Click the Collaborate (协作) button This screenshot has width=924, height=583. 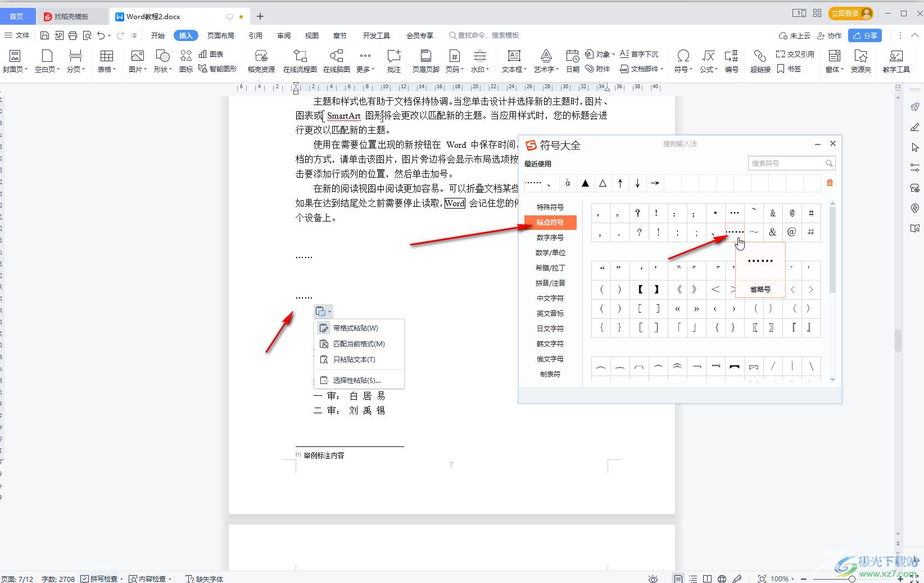pos(829,35)
